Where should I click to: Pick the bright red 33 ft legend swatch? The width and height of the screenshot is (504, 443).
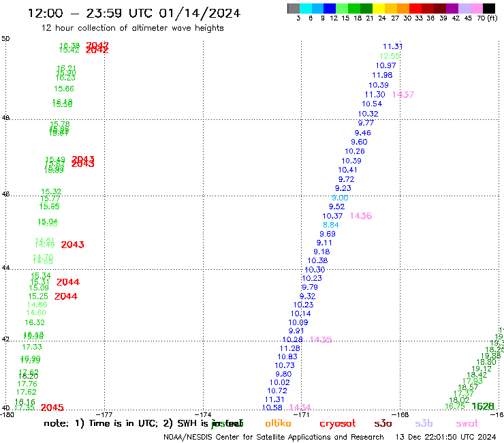pyautogui.click(x=415, y=8)
